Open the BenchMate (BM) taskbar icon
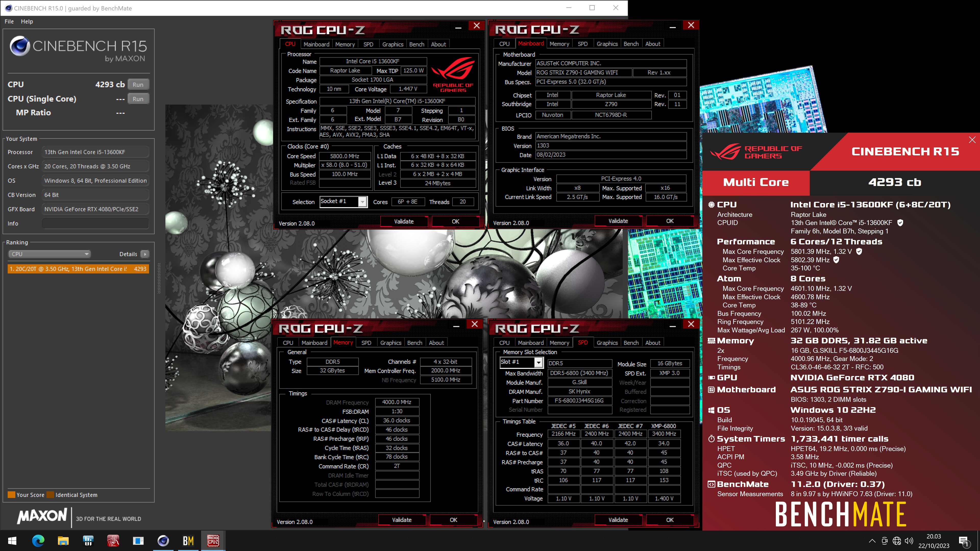The width and height of the screenshot is (980, 551). pos(188,540)
